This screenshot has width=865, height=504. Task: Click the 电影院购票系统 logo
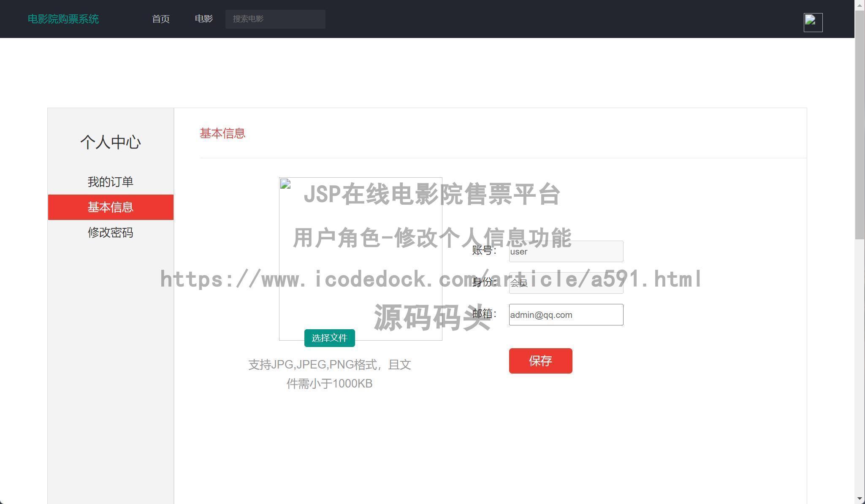62,19
